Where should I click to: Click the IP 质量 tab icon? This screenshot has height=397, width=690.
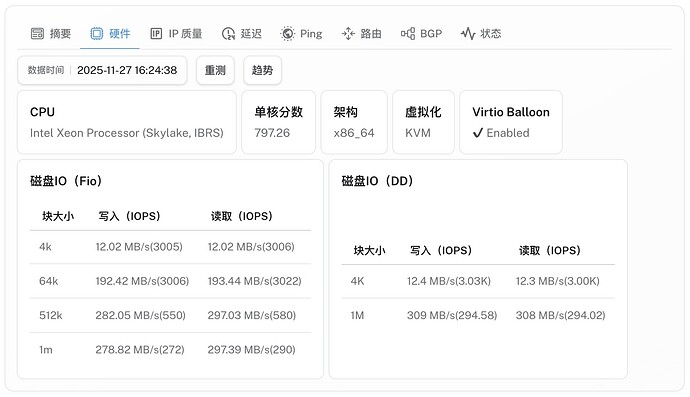(156, 33)
